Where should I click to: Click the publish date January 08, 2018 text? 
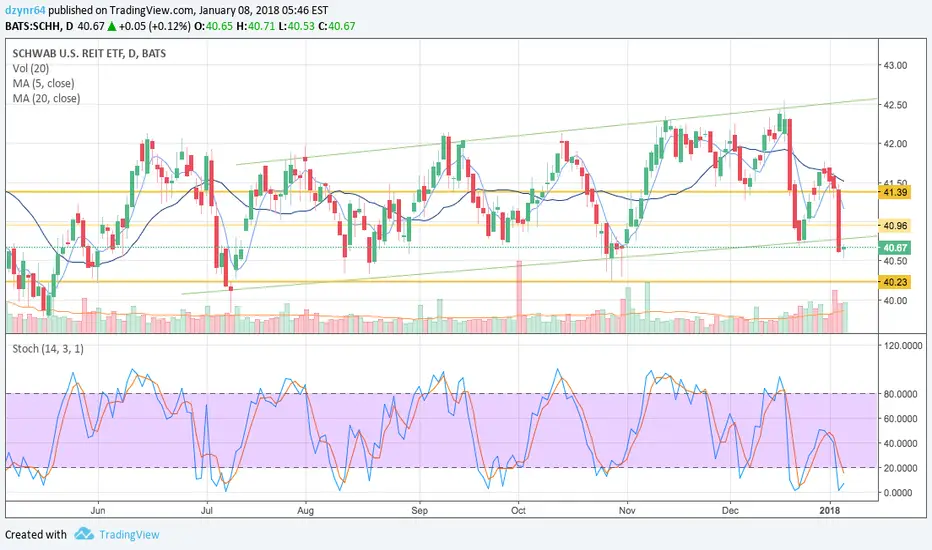point(240,11)
